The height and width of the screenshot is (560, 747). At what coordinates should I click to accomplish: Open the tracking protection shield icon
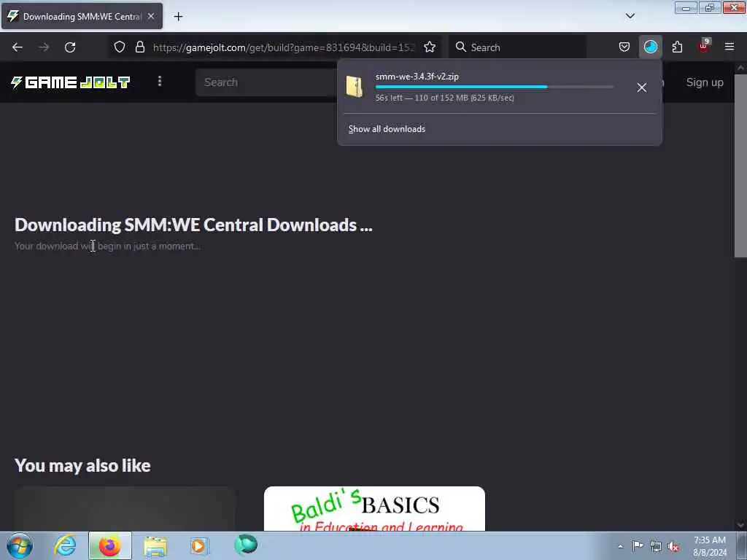tap(120, 47)
